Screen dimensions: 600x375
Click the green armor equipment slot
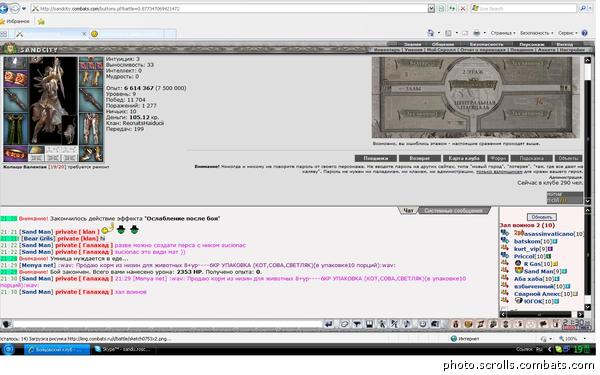pos(15,129)
